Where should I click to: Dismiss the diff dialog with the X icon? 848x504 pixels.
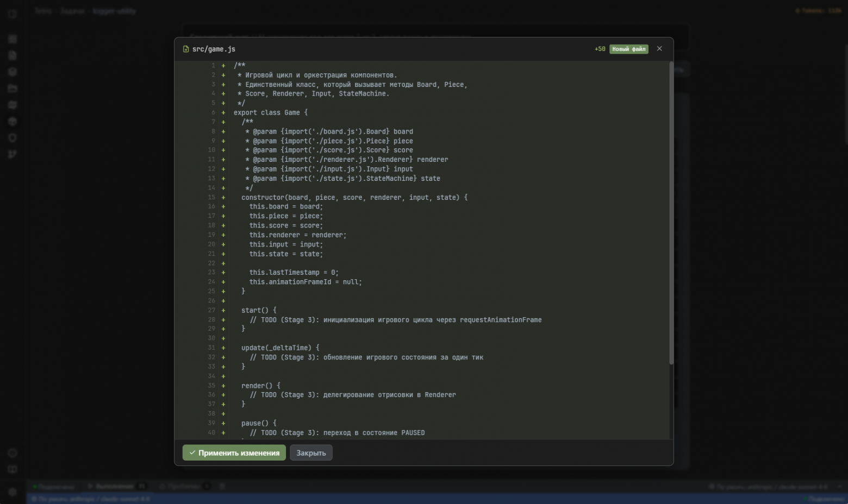click(x=659, y=49)
